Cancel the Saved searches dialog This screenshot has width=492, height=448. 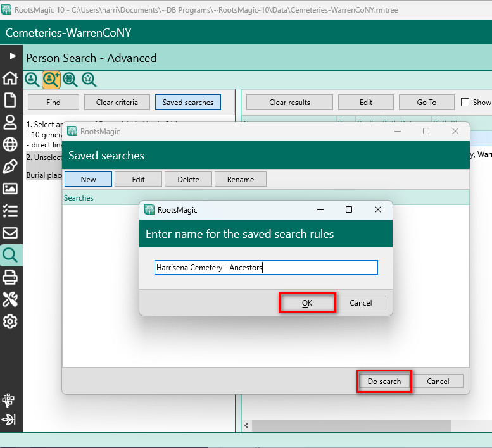tap(438, 381)
